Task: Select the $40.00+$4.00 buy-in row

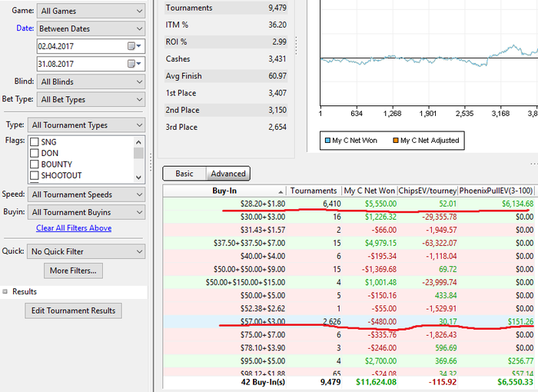Action: pyautogui.click(x=349, y=256)
